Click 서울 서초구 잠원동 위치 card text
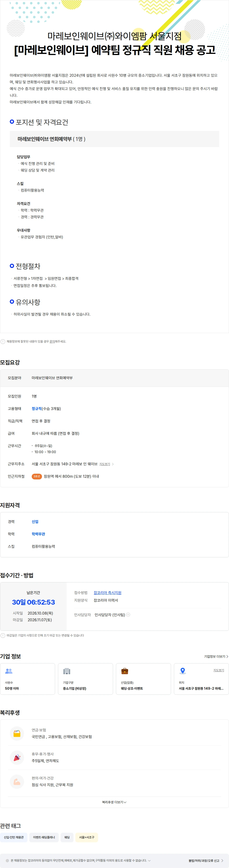Image resolution: width=229 pixels, height=868 pixels. (201, 688)
